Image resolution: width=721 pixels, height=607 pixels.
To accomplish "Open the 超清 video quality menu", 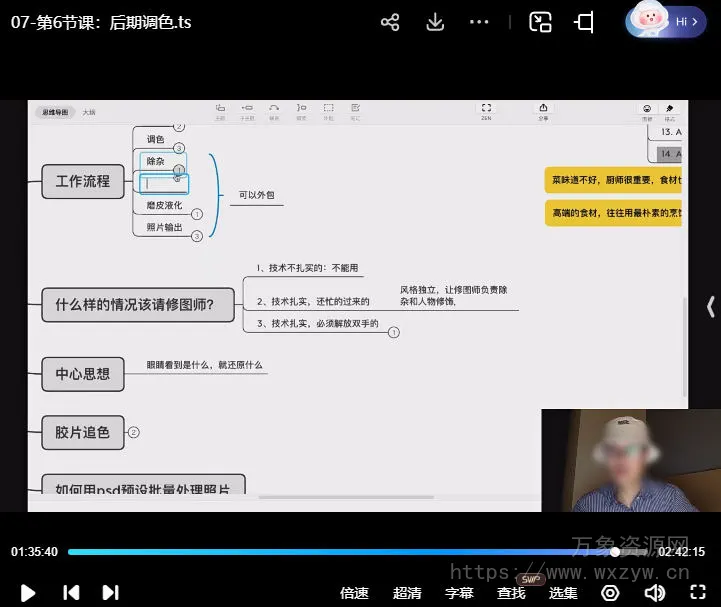I will click(407, 592).
